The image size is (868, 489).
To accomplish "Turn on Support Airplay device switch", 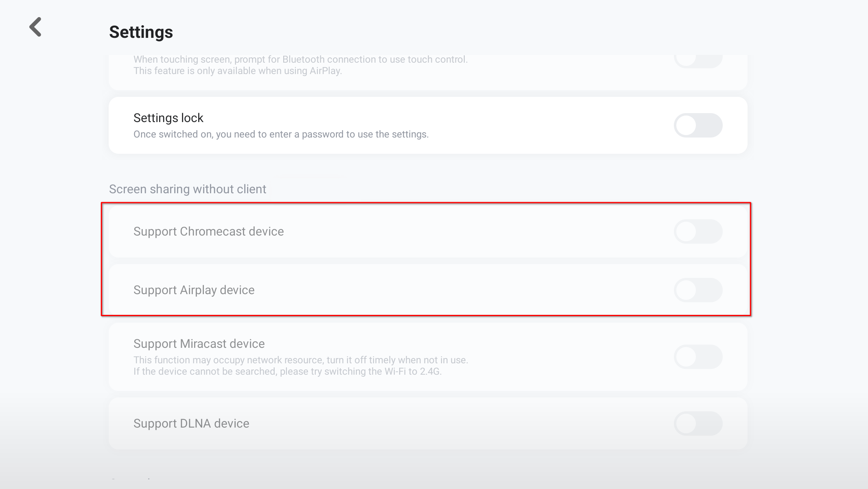I will pyautogui.click(x=698, y=290).
